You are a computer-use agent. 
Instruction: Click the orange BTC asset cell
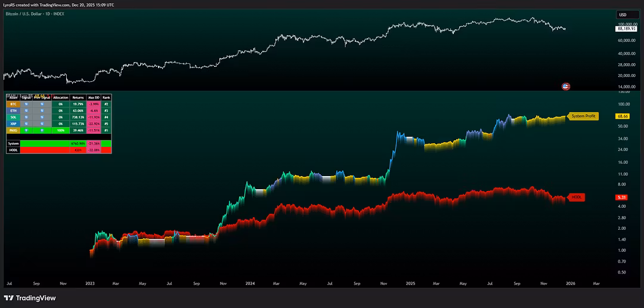pyautogui.click(x=13, y=104)
